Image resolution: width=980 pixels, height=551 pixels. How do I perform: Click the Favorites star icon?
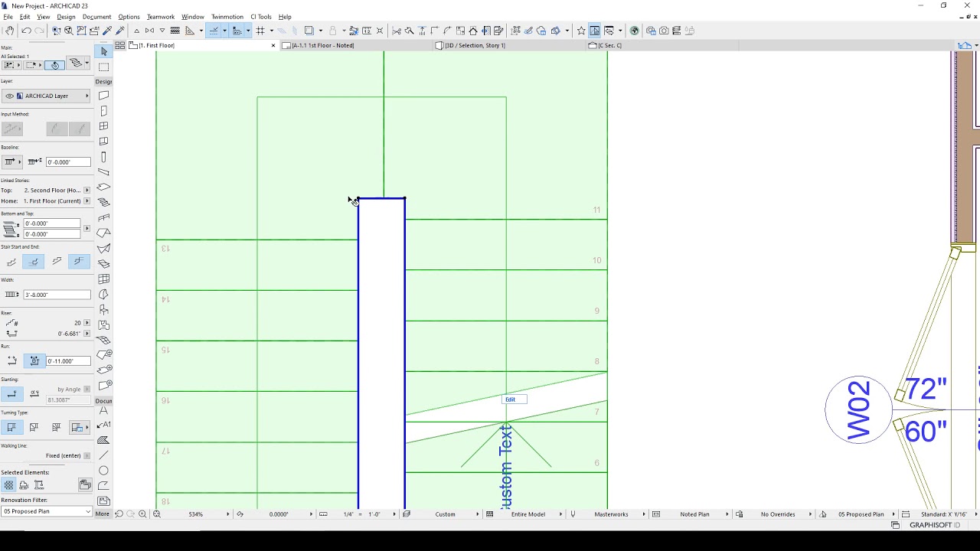pos(581,31)
